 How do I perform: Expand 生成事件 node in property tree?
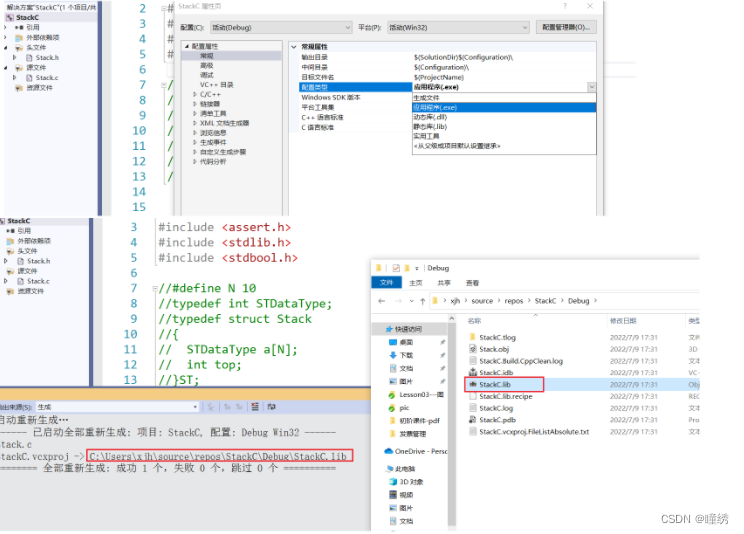click(x=195, y=142)
